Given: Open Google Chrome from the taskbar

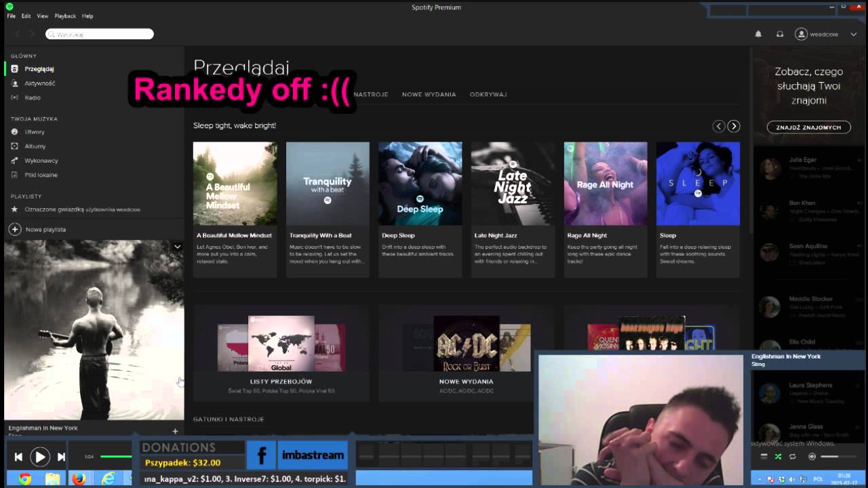Looking at the screenshot, I should point(25,479).
